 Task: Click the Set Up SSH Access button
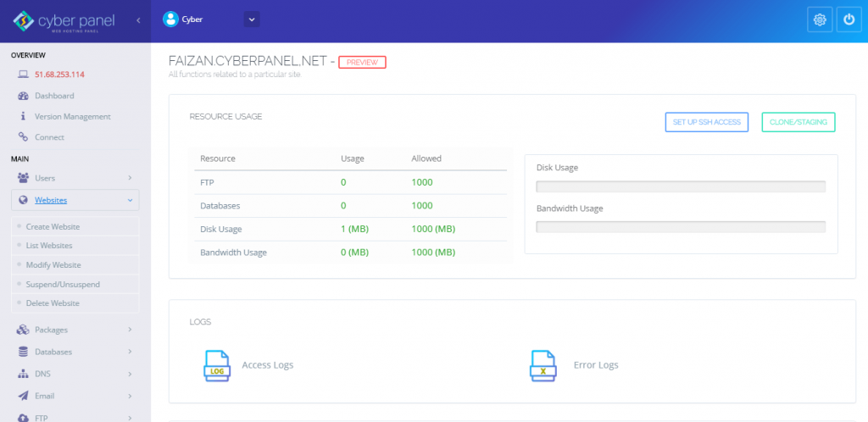point(706,123)
